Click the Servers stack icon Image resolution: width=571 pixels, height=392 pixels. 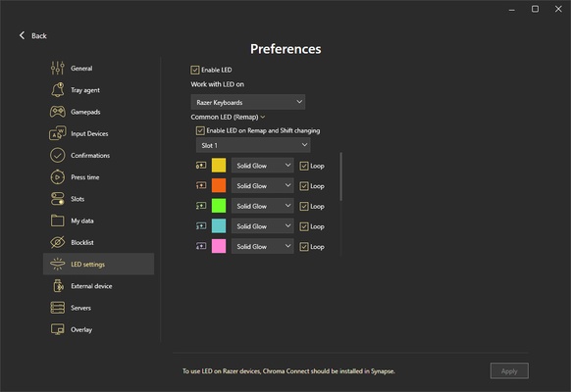[58, 308]
